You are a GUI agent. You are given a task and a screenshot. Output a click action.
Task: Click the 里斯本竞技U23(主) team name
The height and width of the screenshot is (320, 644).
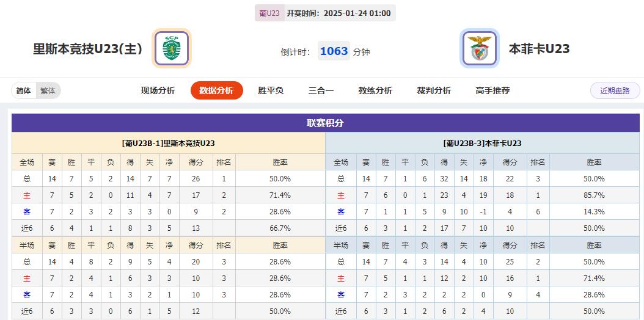click(x=87, y=49)
